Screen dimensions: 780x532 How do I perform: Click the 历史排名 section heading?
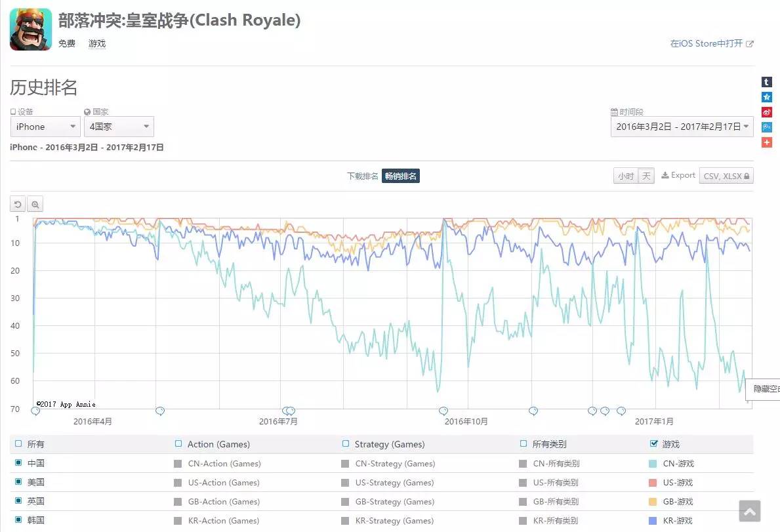(x=44, y=87)
